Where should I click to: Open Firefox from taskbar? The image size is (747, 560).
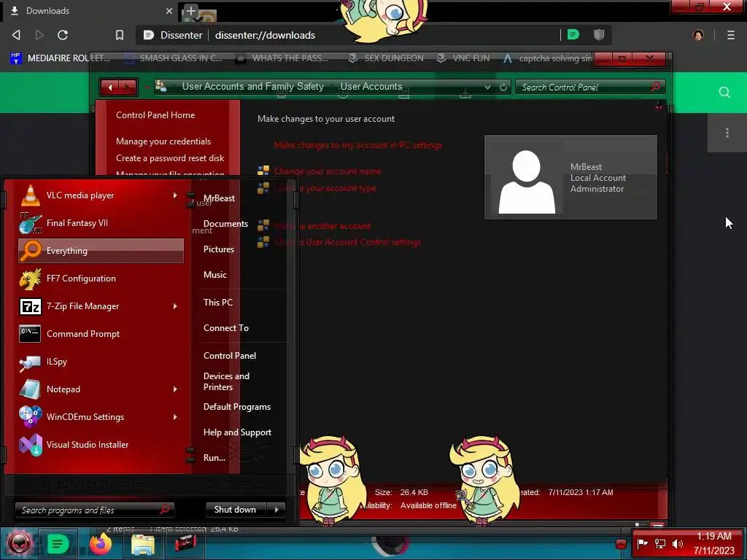(x=100, y=543)
